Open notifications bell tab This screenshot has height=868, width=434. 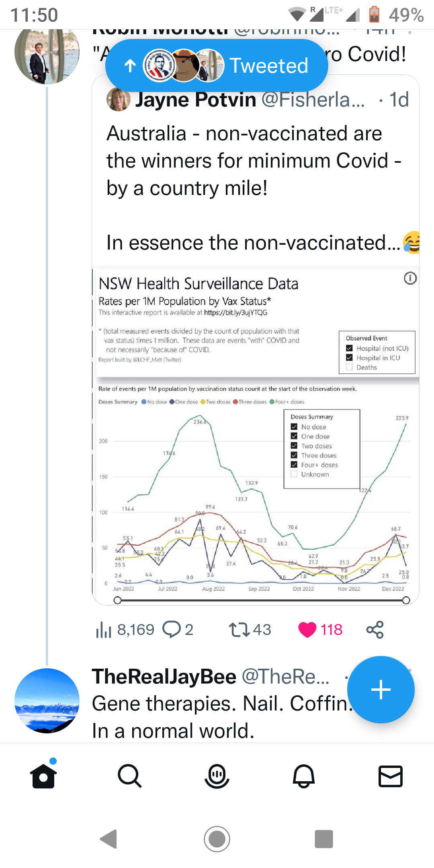304,776
